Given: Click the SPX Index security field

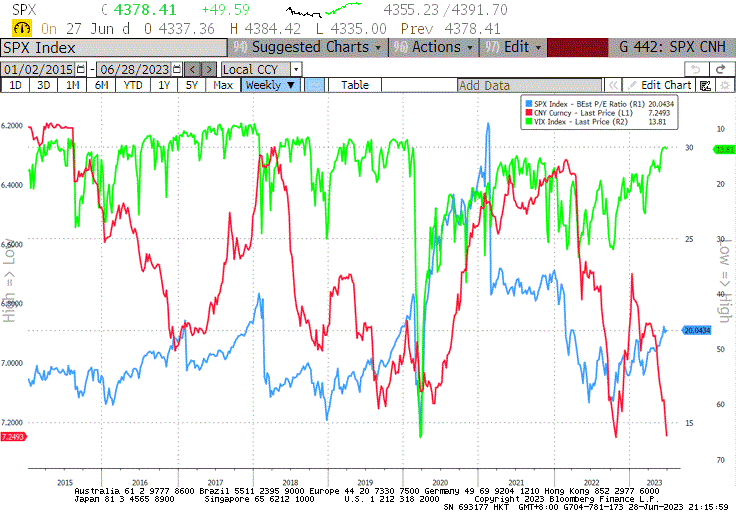Looking at the screenshot, I should tap(114, 47).
